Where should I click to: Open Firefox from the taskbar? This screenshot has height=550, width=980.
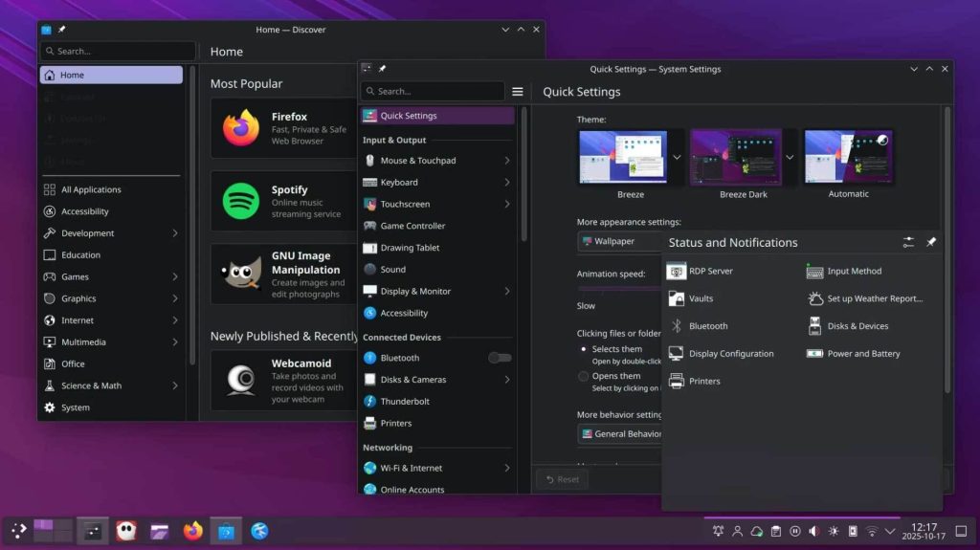193,530
